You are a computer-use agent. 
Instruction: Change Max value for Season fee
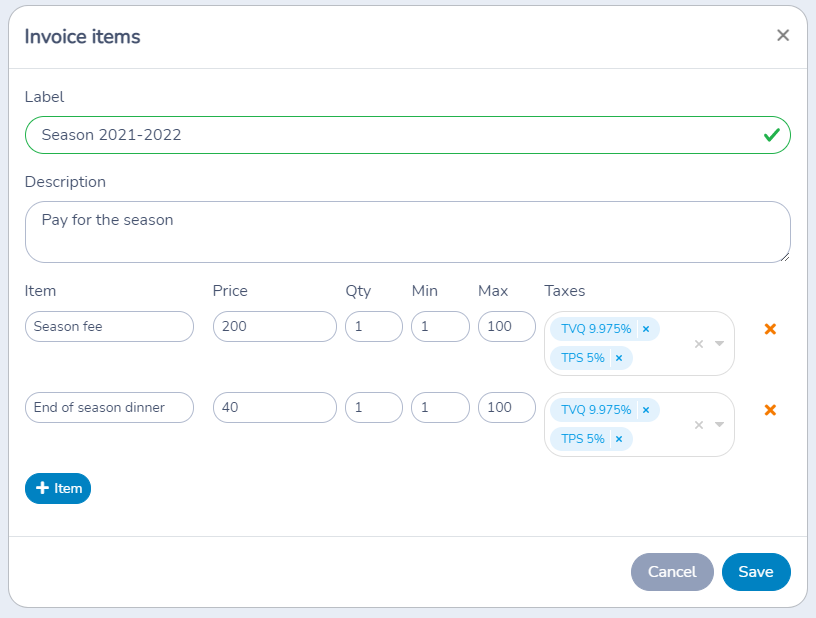(507, 327)
